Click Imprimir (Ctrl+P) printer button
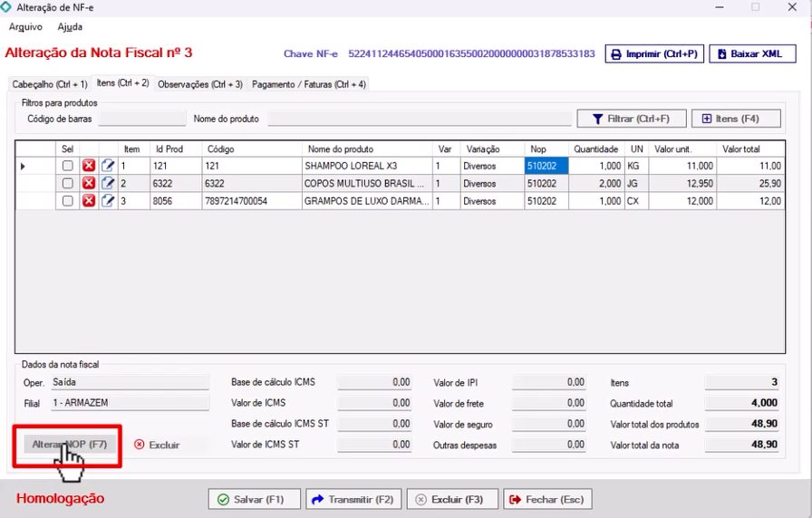 (654, 54)
